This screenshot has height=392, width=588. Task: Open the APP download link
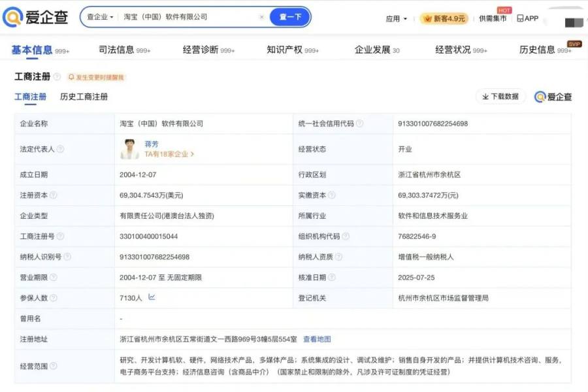528,18
